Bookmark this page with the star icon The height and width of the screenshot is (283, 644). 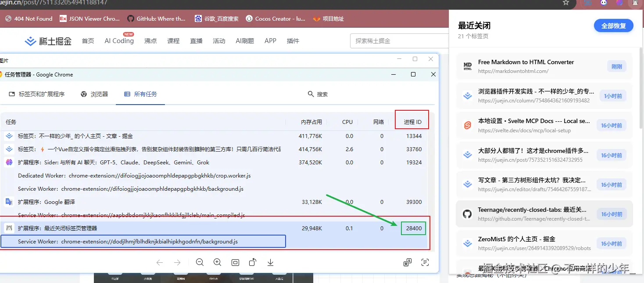[566, 3]
